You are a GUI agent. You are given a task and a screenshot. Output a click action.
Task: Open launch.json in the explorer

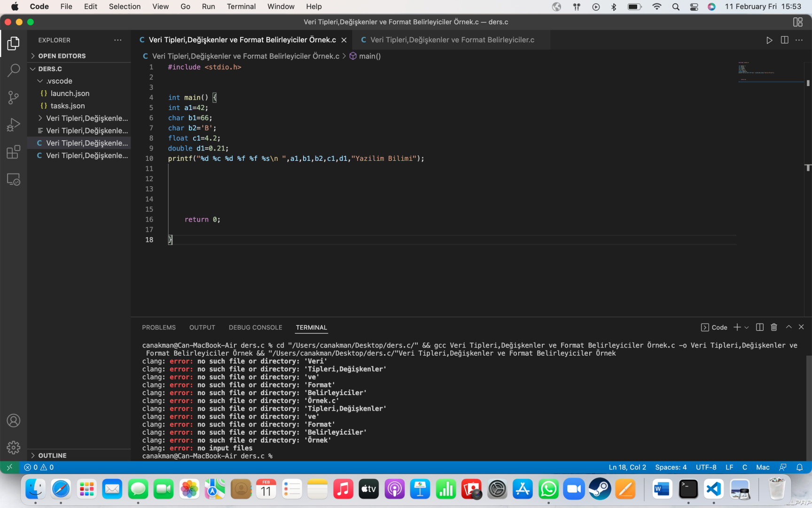coord(70,94)
